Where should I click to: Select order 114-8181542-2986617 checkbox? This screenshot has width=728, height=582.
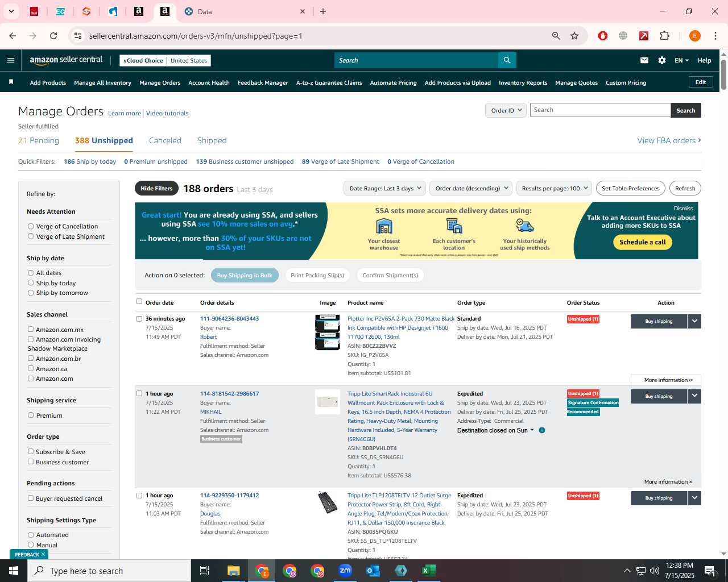pyautogui.click(x=139, y=393)
